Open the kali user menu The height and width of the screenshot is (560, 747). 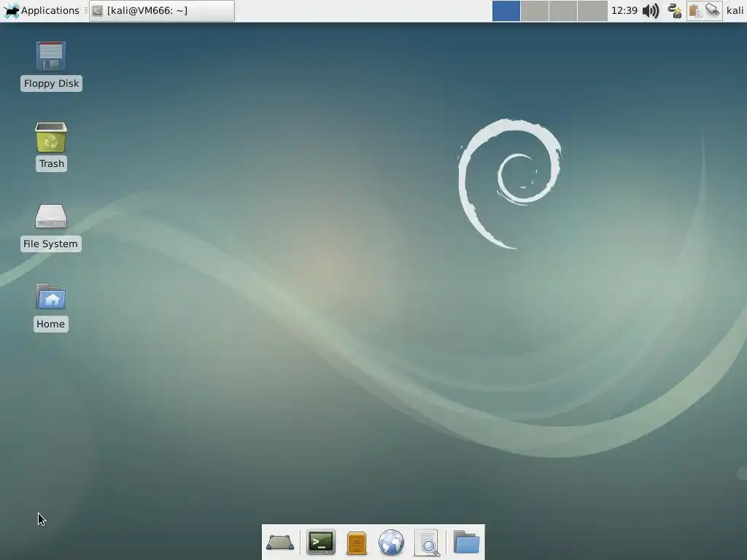(735, 10)
